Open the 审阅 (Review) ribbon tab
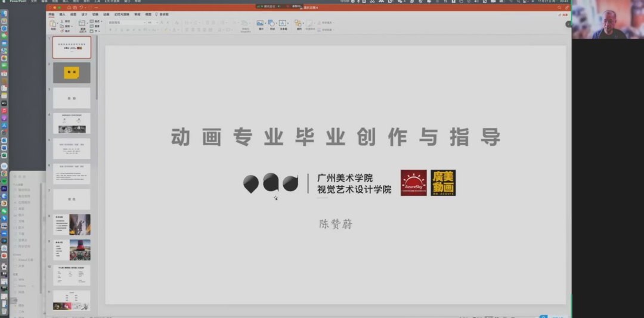This screenshot has width=644, height=318. [x=137, y=14]
